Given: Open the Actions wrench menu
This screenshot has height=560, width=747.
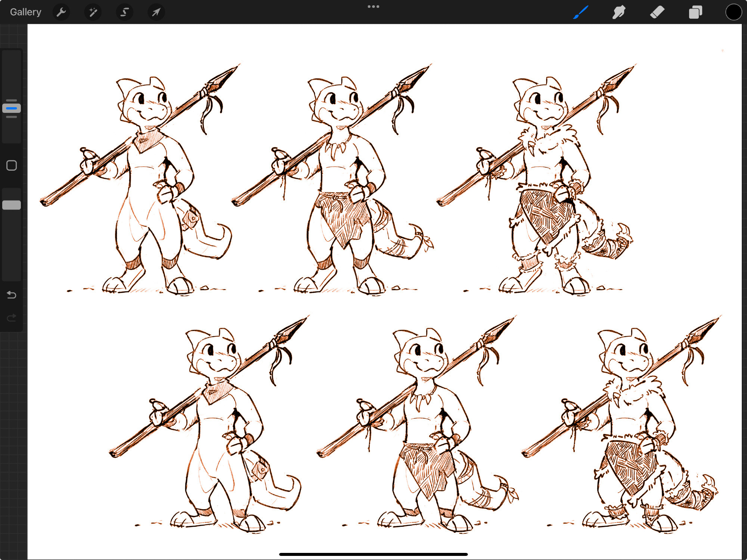Looking at the screenshot, I should (61, 12).
